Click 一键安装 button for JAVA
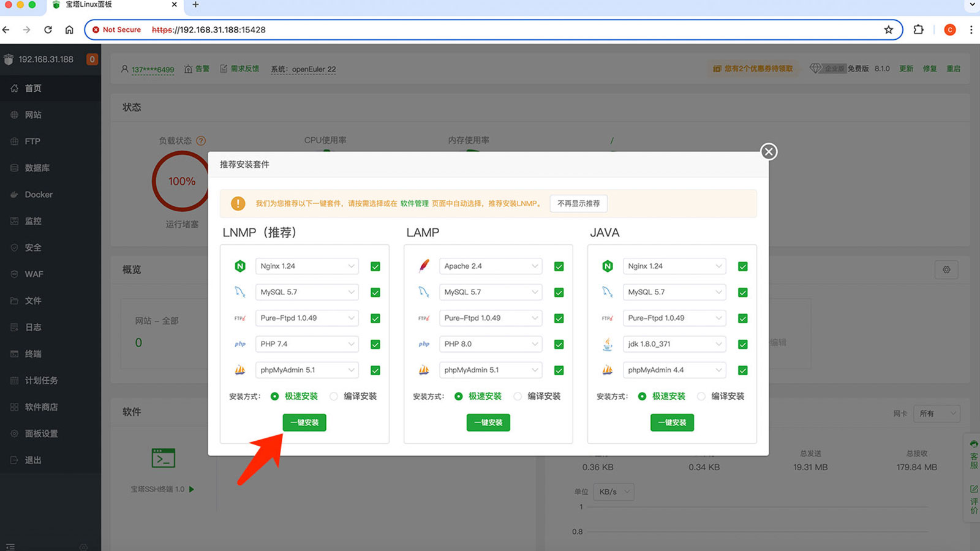980x551 pixels. tap(672, 422)
